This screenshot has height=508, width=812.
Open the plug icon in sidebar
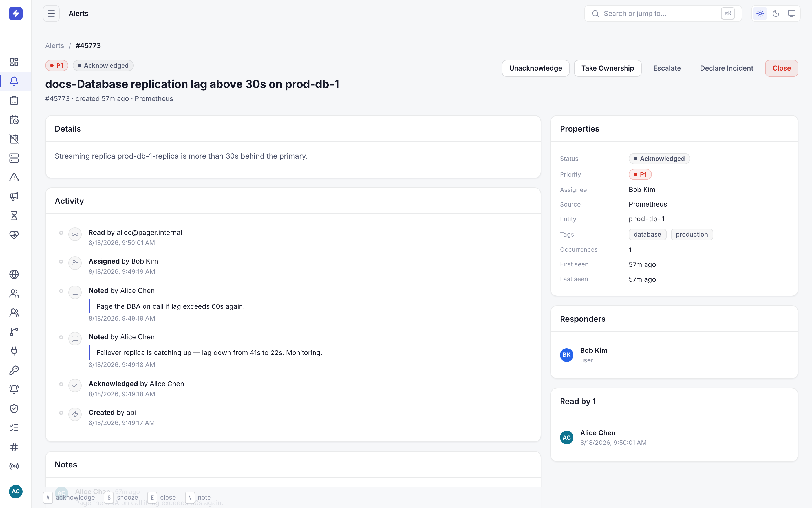tap(14, 351)
